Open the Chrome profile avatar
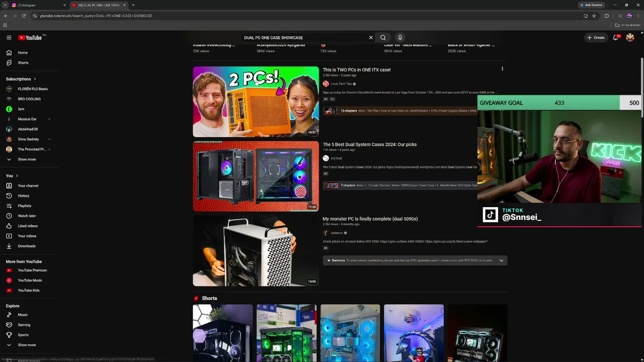The width and height of the screenshot is (644, 362). tap(629, 16)
